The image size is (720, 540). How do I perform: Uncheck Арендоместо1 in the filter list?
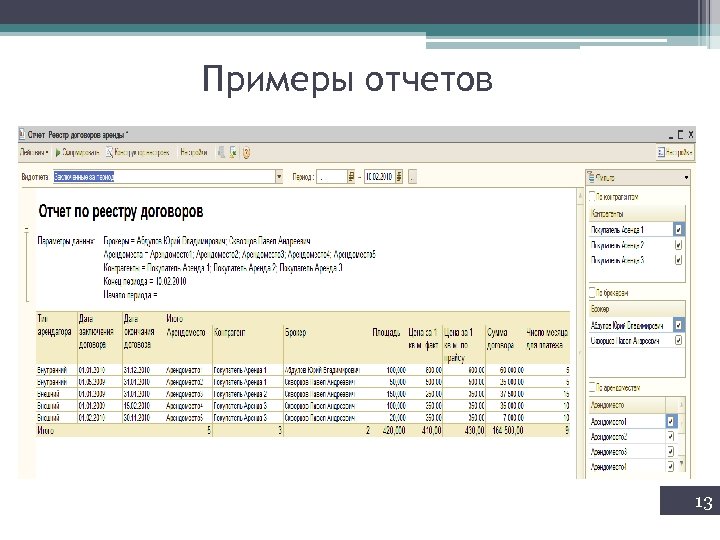tap(671, 421)
